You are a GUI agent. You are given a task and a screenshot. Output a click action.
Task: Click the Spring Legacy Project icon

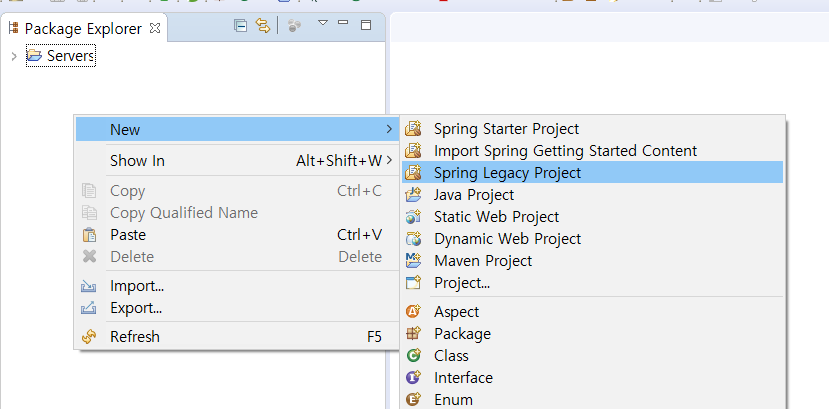pos(413,173)
